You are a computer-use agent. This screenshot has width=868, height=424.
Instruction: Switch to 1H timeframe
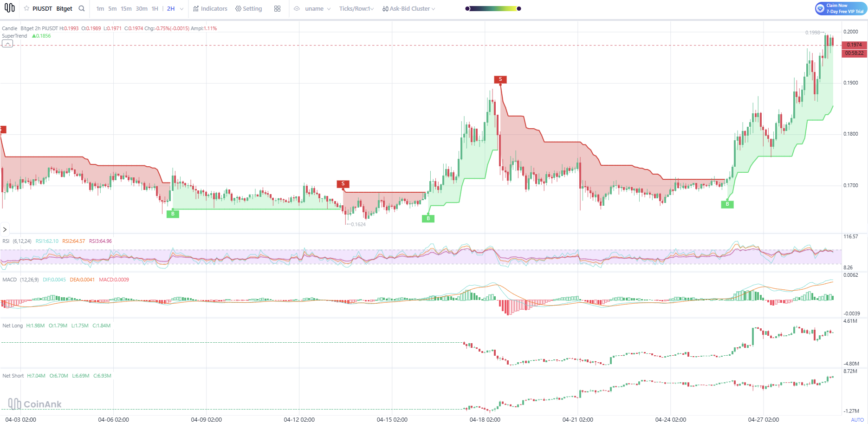(x=155, y=8)
